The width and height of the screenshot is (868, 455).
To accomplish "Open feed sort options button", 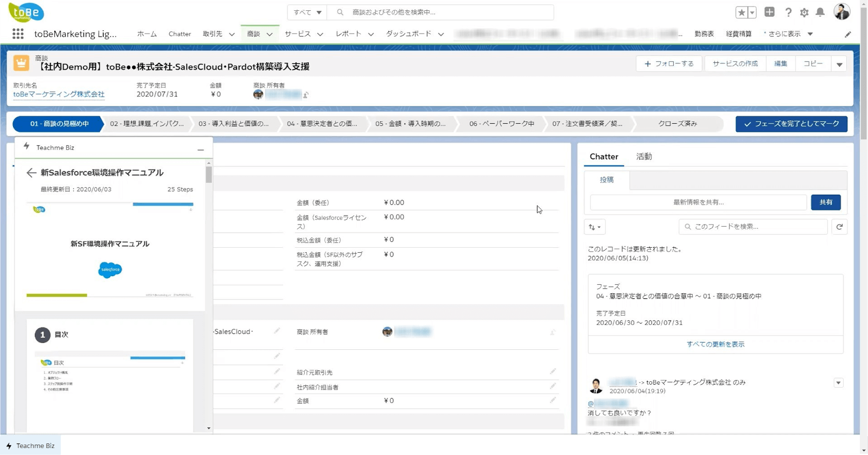I will (x=595, y=227).
